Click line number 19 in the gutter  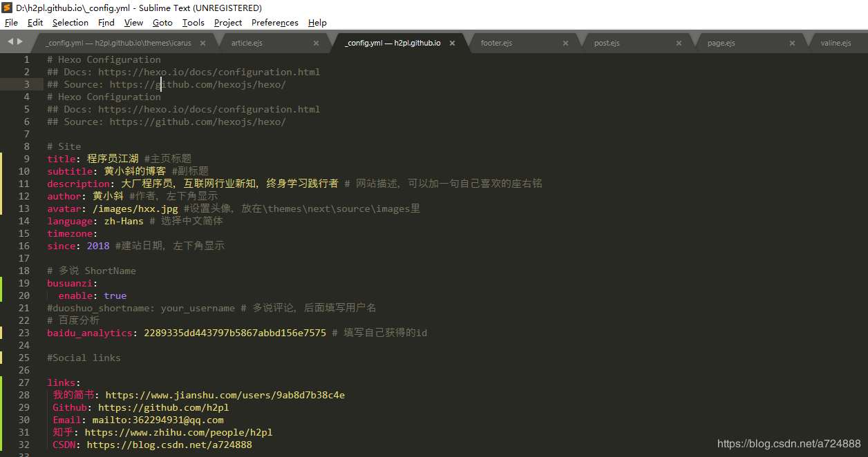pos(24,283)
